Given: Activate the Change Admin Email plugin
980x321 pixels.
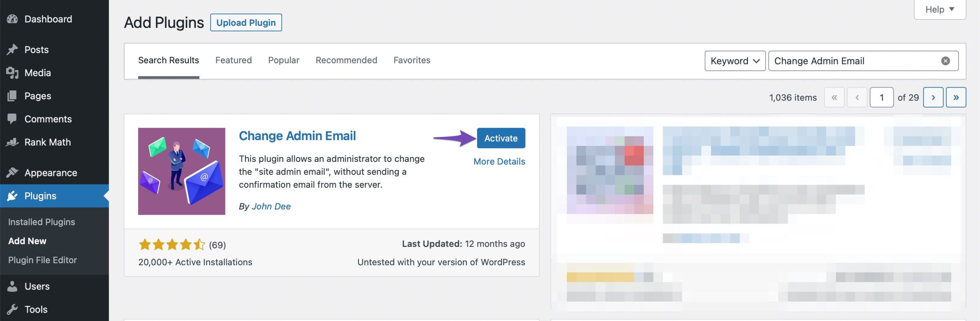Looking at the screenshot, I should (501, 138).
